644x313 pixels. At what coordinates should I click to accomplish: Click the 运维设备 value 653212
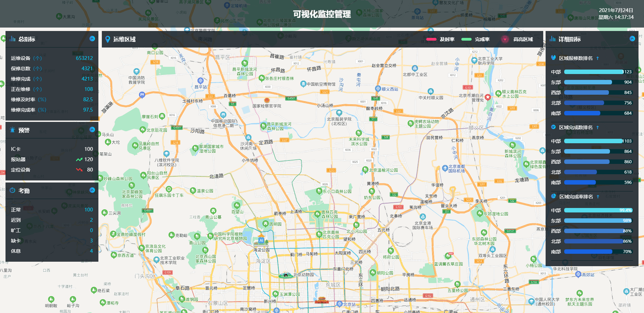[84, 58]
